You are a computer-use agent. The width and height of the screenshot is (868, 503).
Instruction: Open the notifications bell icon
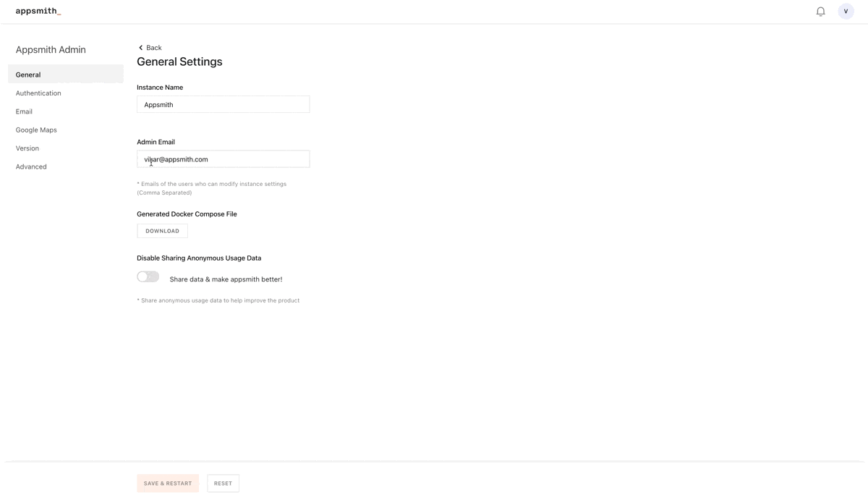(820, 12)
